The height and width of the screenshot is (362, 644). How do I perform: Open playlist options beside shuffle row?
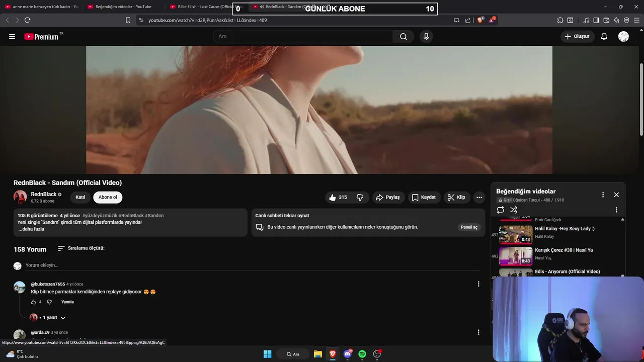pyautogui.click(x=616, y=210)
